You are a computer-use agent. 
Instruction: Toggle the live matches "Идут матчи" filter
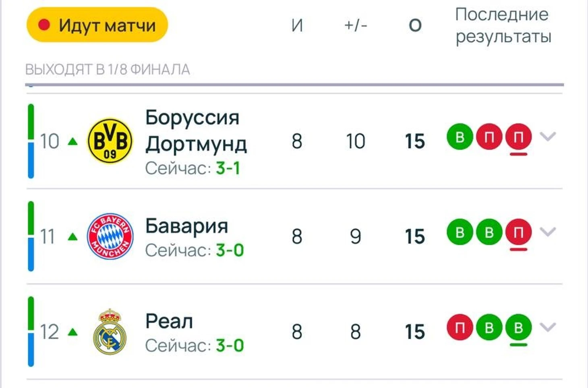coord(97,25)
